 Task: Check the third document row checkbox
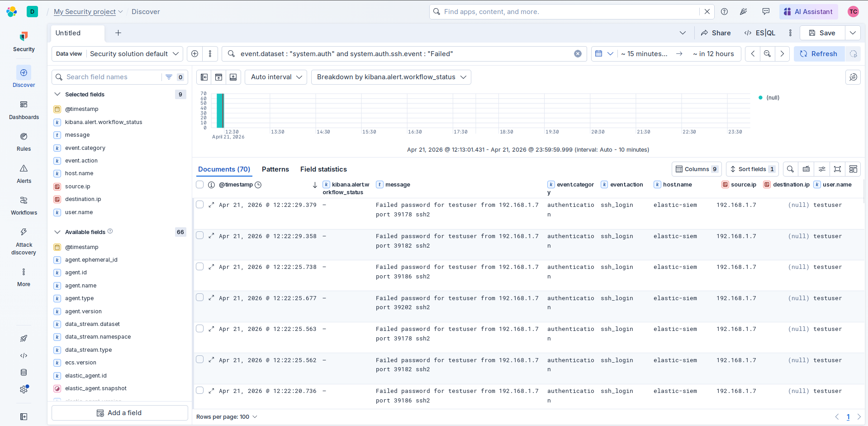point(199,267)
